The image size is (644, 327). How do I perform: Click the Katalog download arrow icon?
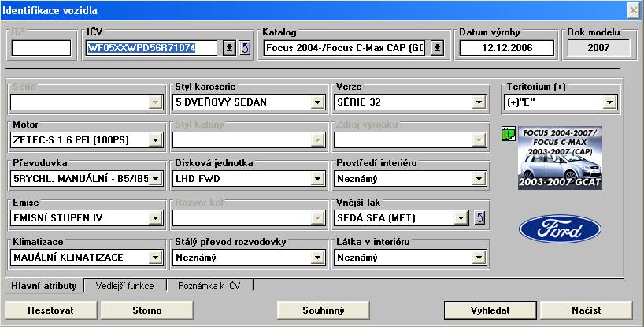[x=438, y=48]
